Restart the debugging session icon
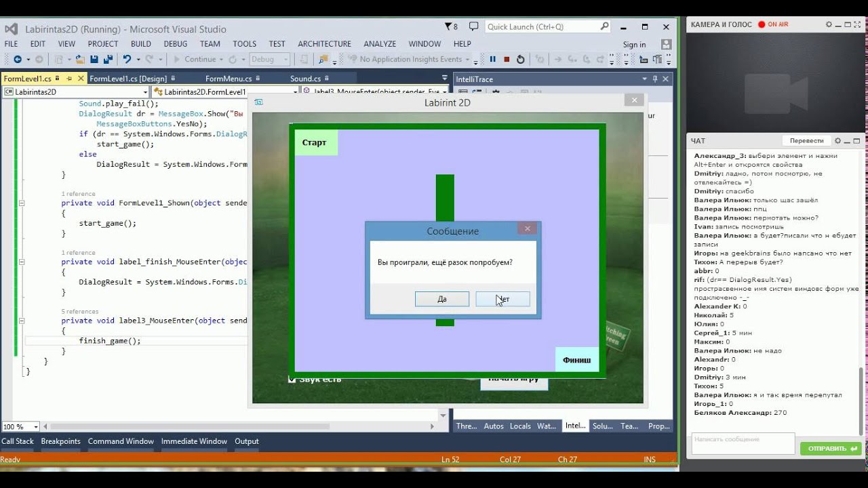This screenshot has width=868, height=488. click(x=520, y=59)
